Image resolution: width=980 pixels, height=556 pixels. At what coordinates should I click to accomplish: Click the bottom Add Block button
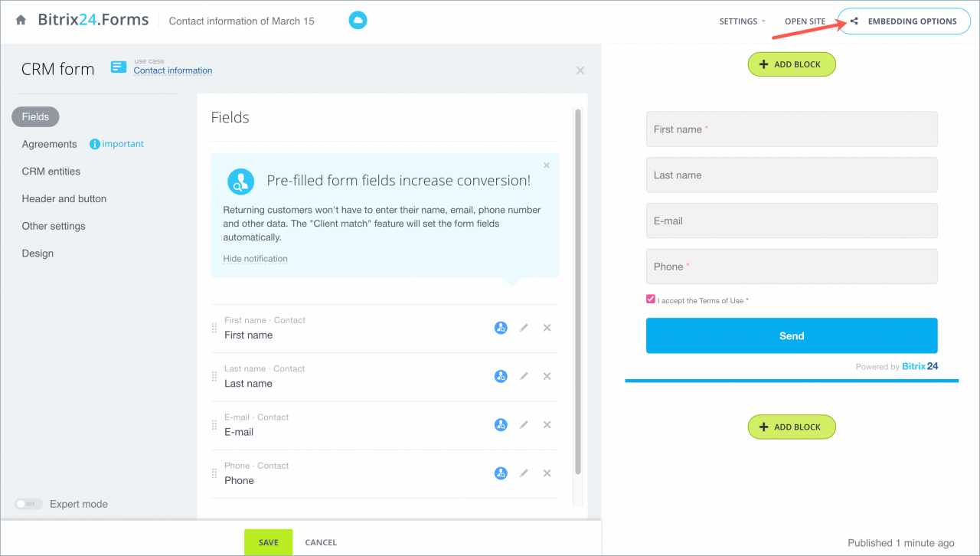coord(792,427)
